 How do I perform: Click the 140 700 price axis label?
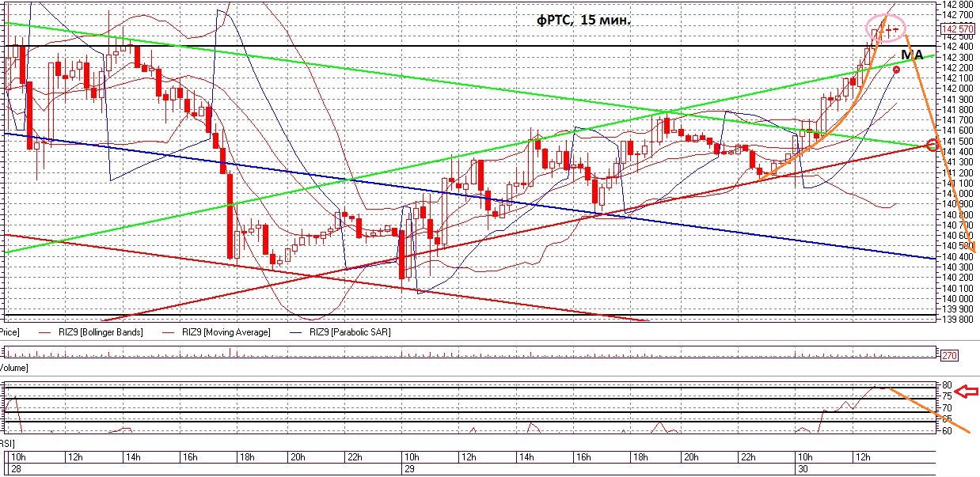(x=959, y=225)
